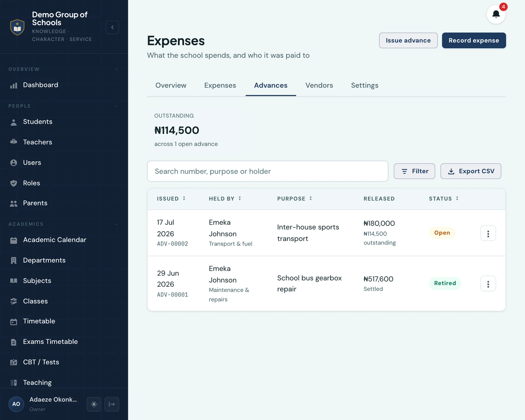This screenshot has width=525, height=420.
Task: Open the Parents section
Action: pos(64,203)
